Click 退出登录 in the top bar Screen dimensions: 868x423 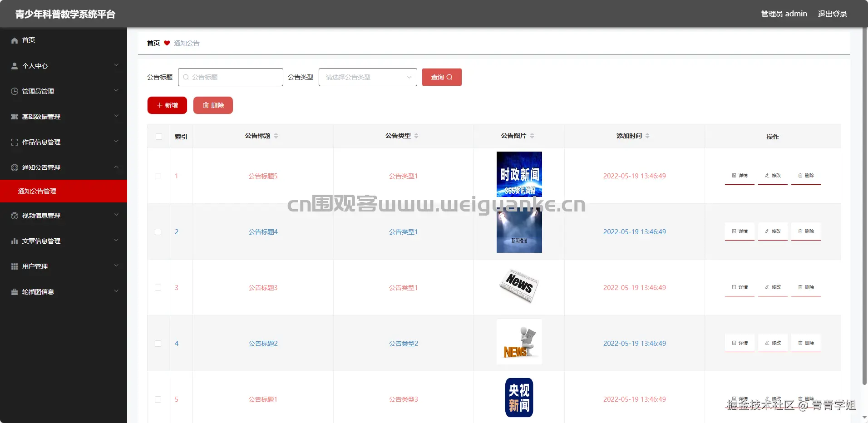click(832, 14)
